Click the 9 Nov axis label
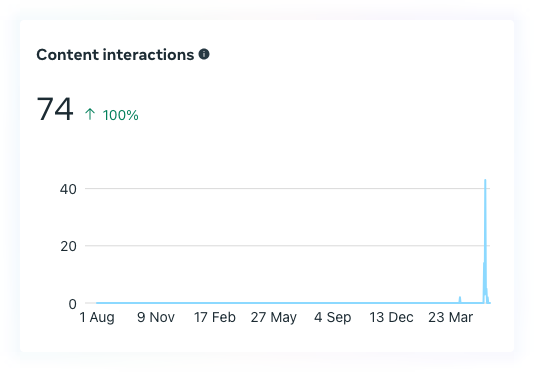This screenshot has width=554, height=392. 156,317
